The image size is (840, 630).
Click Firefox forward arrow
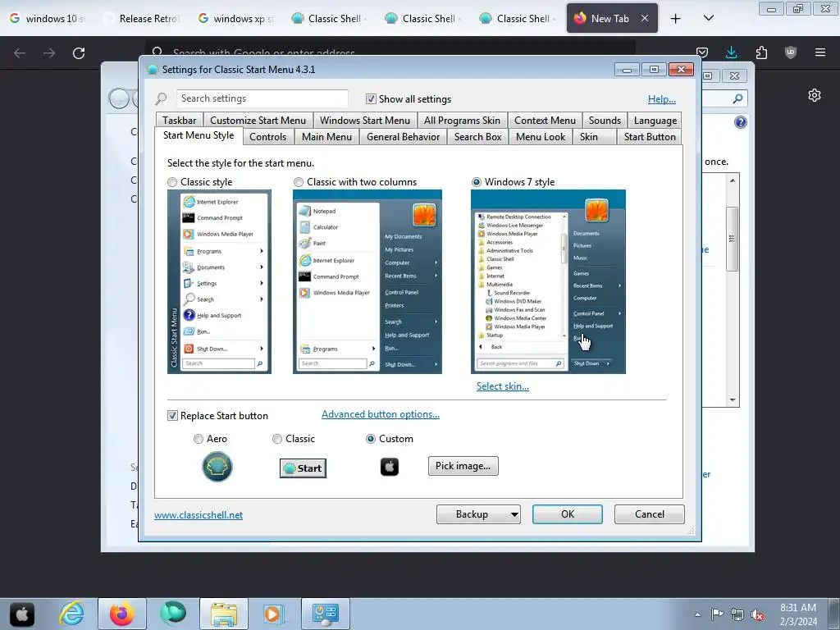49,53
